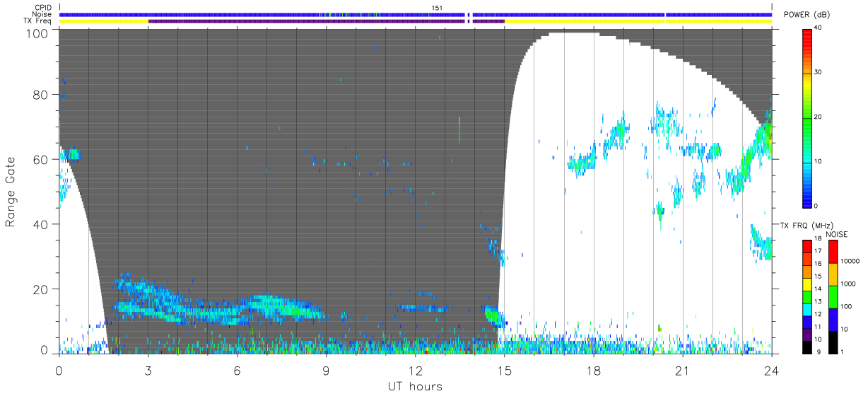Screen dimensions: 868x401
Task: Click the x-axis tick label 6
Action: (x=237, y=370)
